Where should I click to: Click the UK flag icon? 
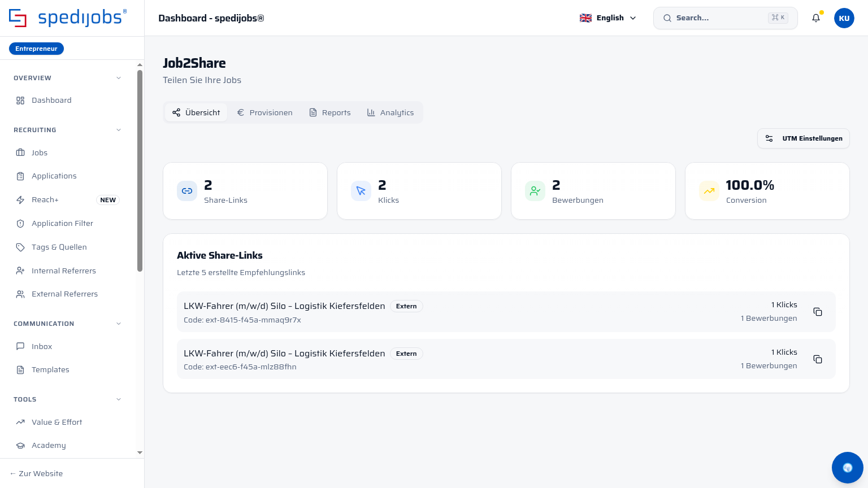click(x=585, y=18)
